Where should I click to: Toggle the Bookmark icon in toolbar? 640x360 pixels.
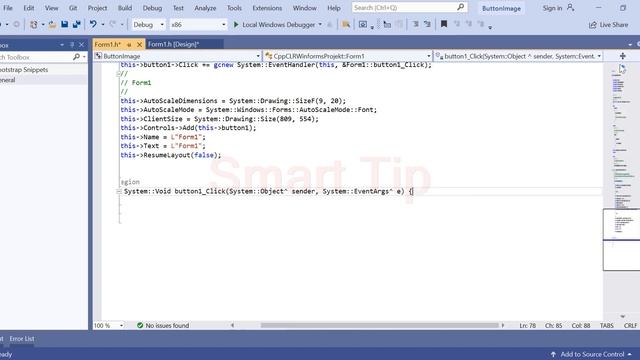click(444, 24)
